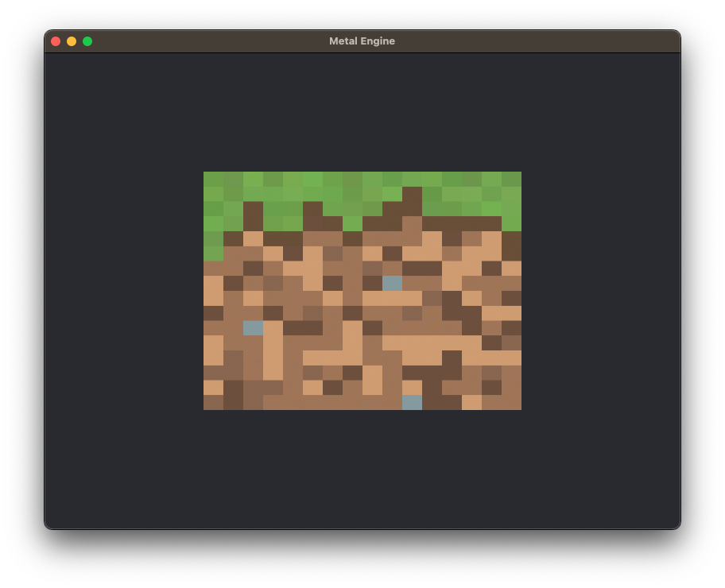The image size is (725, 588).
Task: Click the window's bottom-right resize corner
Action: tap(677, 526)
